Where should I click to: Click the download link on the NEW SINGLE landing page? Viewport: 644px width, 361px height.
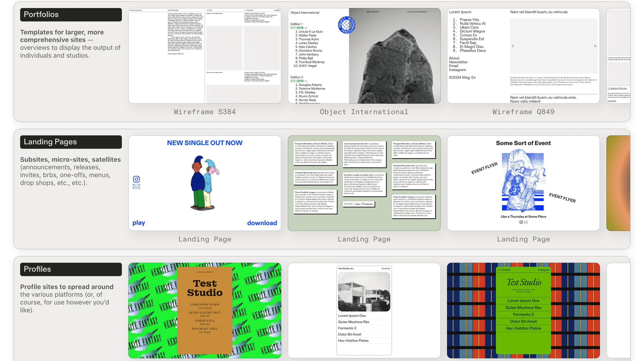click(262, 223)
